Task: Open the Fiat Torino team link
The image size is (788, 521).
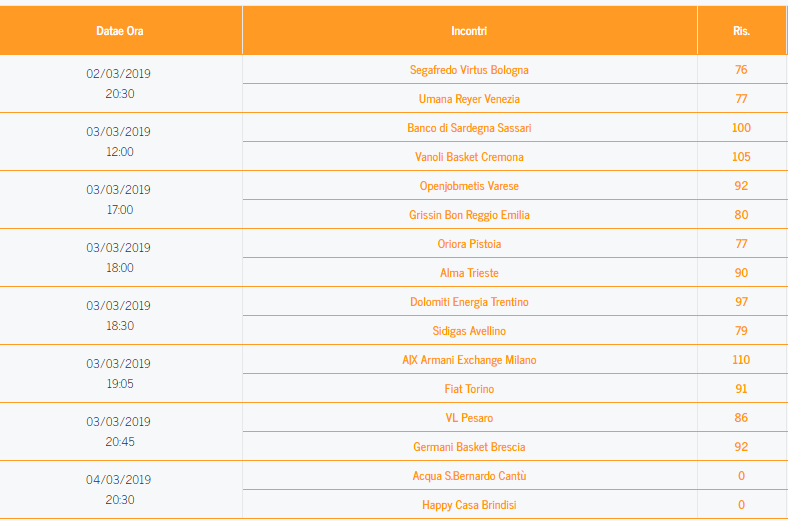Action: [x=469, y=389]
